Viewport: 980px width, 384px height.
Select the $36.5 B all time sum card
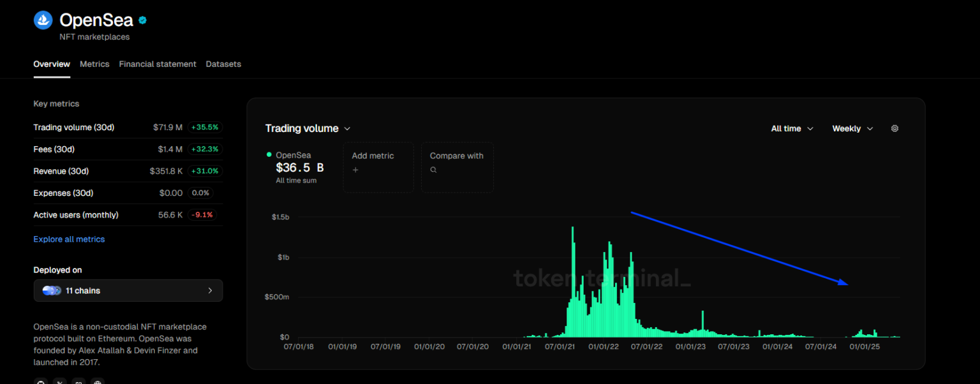tap(297, 168)
